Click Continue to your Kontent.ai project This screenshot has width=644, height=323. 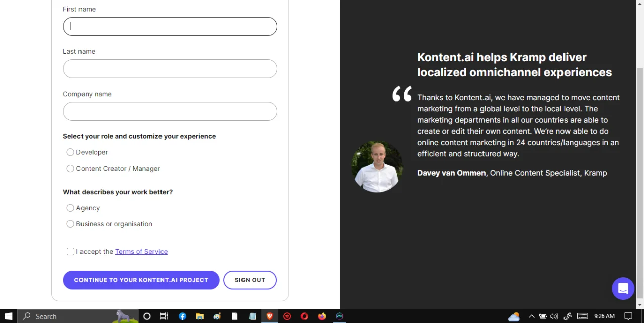(x=141, y=280)
